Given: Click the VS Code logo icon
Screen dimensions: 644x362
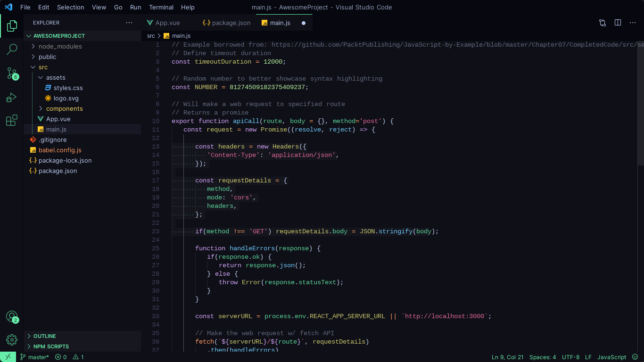Looking at the screenshot, I should (x=8, y=7).
